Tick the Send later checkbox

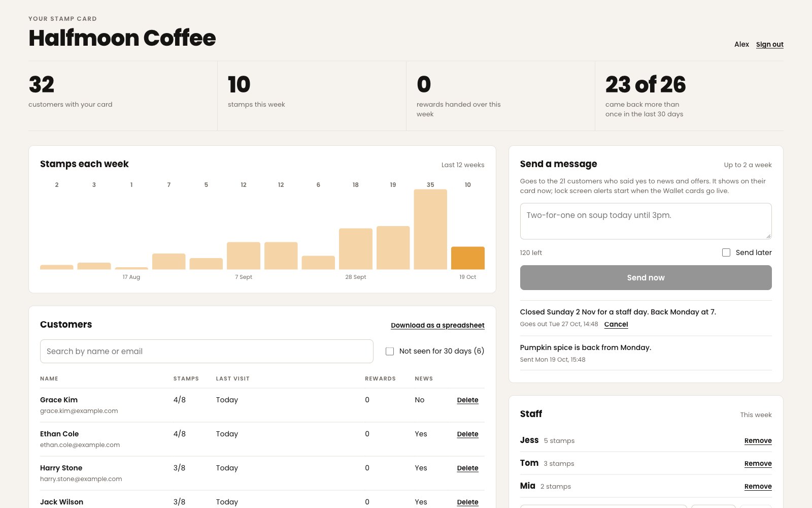pos(726,252)
